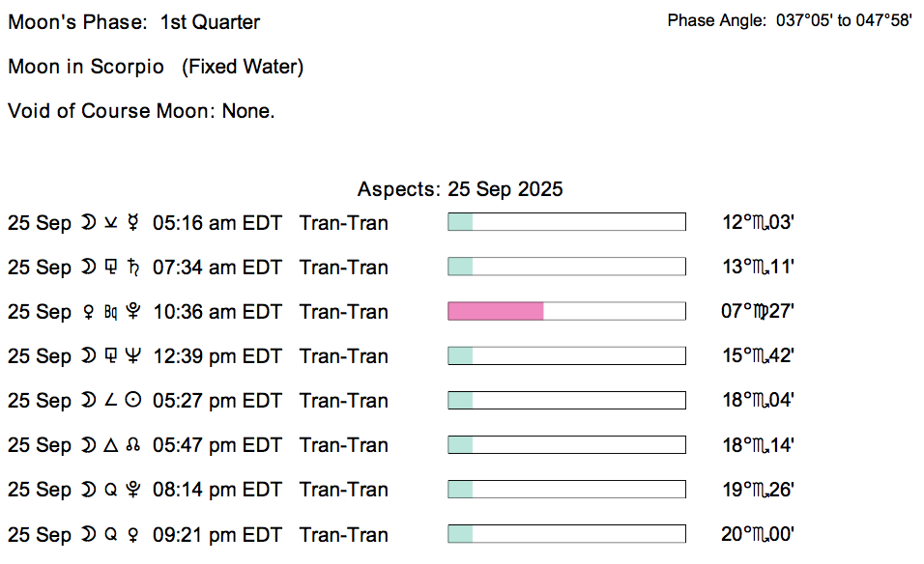Select the Sun glyph in the 05:27 pm row

(x=133, y=401)
